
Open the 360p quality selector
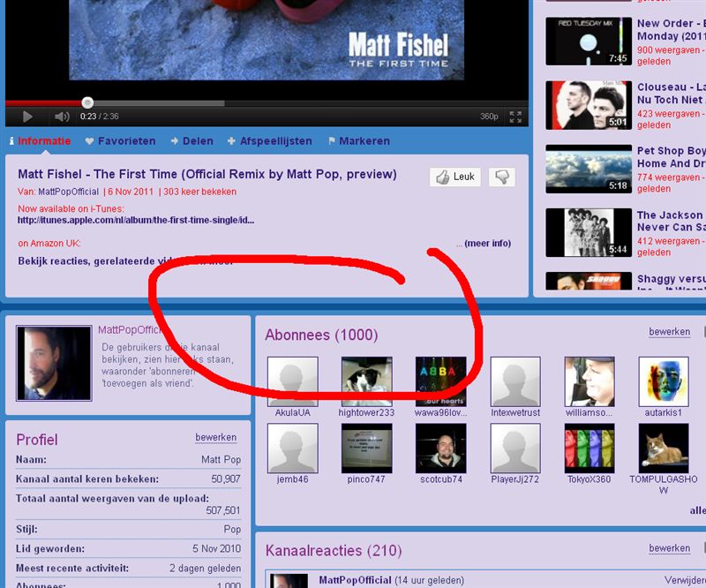point(489,117)
